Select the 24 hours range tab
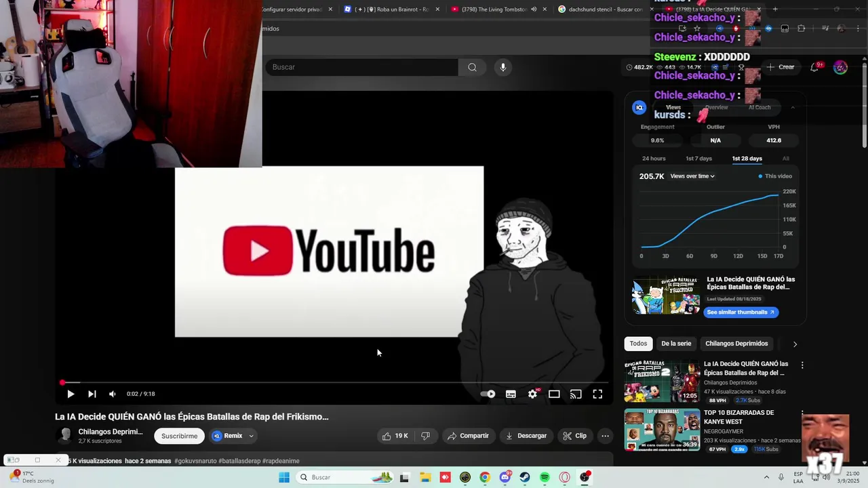Viewport: 868px width, 488px height. pos(654,159)
